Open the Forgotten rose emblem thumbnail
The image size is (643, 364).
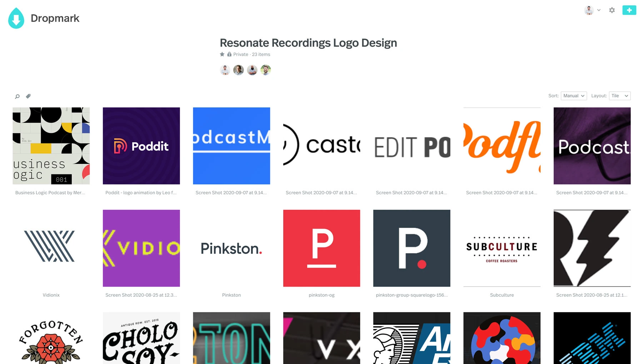click(x=51, y=338)
